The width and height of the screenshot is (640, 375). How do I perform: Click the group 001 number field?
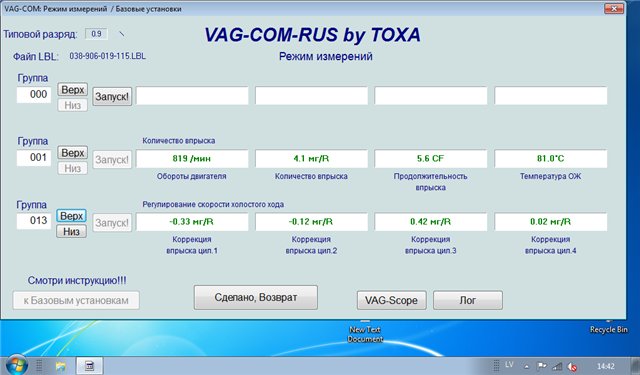tap(34, 158)
